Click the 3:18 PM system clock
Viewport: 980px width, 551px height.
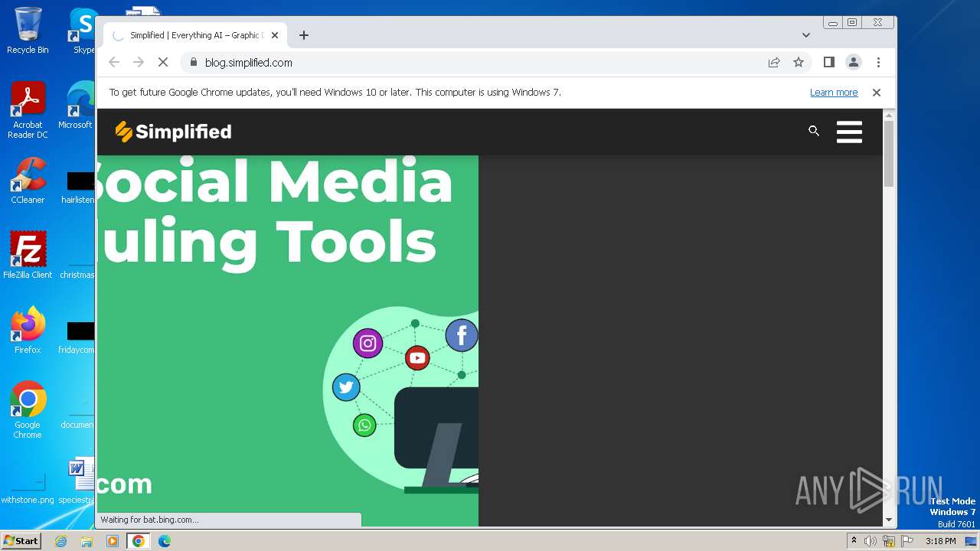coord(940,541)
